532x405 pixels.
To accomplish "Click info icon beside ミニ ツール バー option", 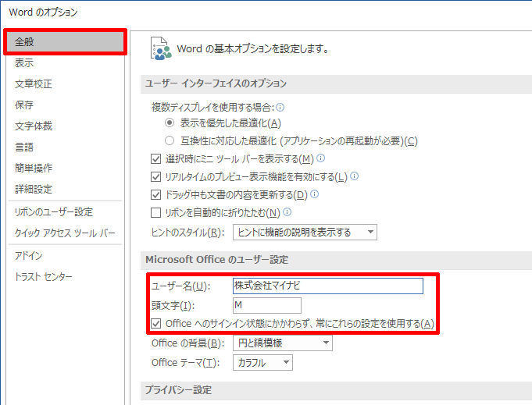I will coord(321,158).
